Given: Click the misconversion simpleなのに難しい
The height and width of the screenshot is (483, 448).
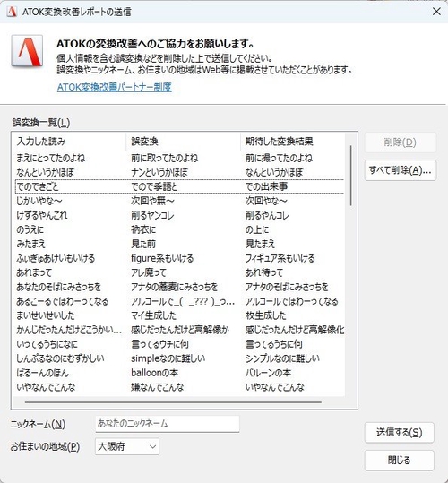Looking at the screenshot, I should coord(168,358).
